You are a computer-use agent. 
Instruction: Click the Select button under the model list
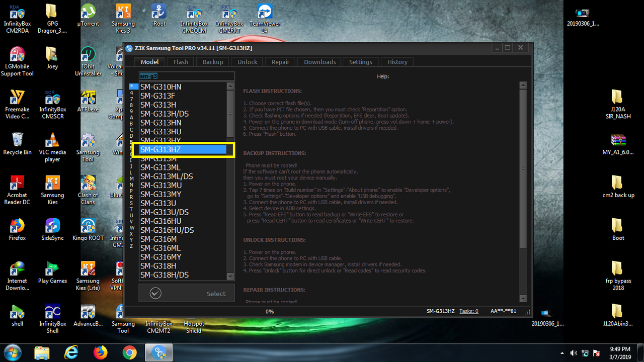click(187, 294)
